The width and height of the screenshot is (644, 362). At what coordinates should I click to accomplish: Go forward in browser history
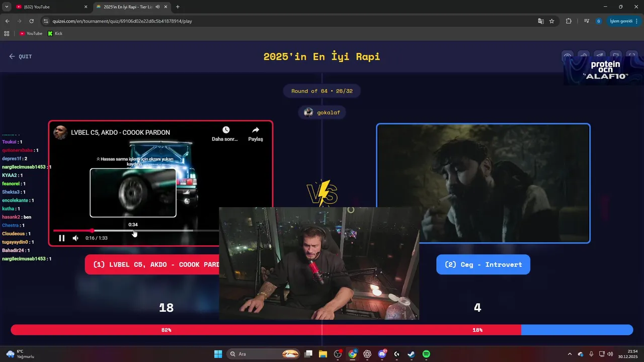coord(19,21)
